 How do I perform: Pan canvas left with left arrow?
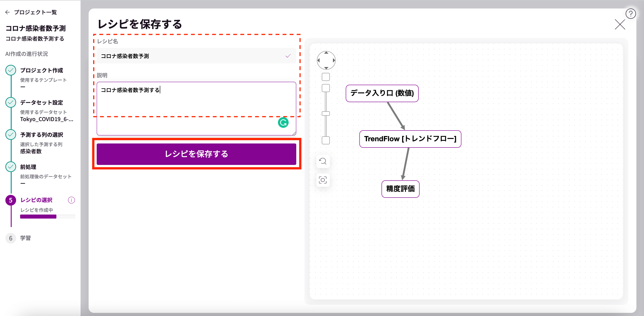(x=318, y=60)
